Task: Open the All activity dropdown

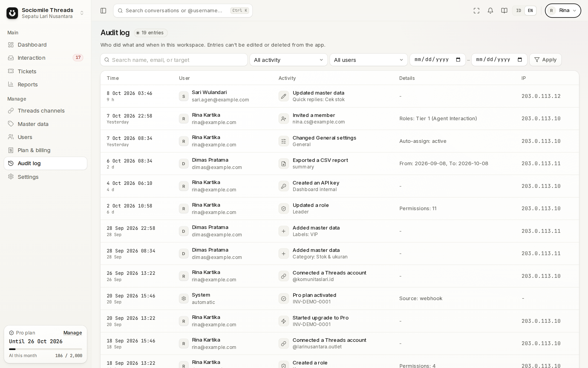Action: pyautogui.click(x=289, y=60)
